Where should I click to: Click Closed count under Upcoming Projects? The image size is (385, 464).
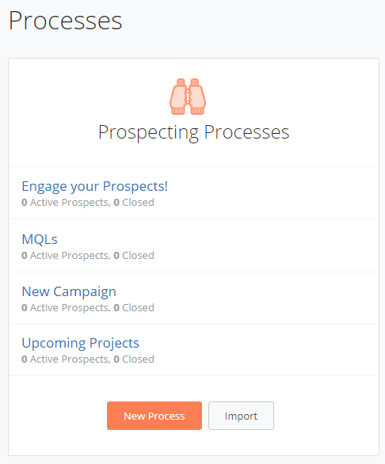(x=134, y=359)
